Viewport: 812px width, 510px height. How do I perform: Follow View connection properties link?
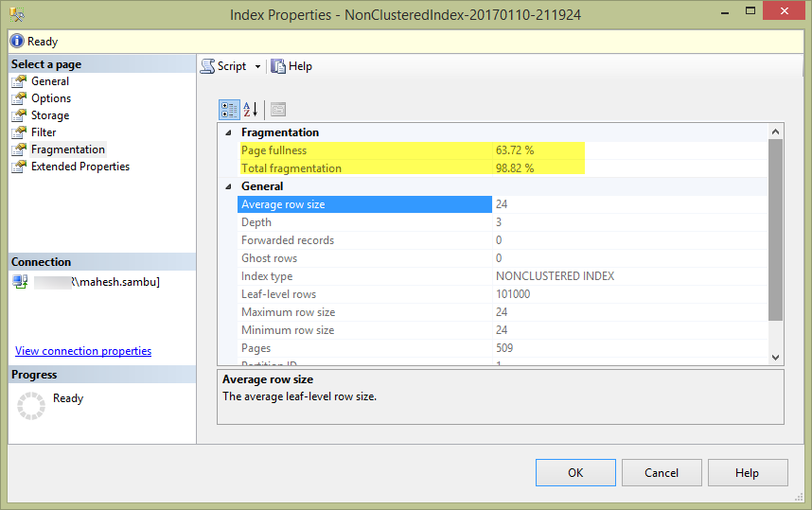click(83, 351)
